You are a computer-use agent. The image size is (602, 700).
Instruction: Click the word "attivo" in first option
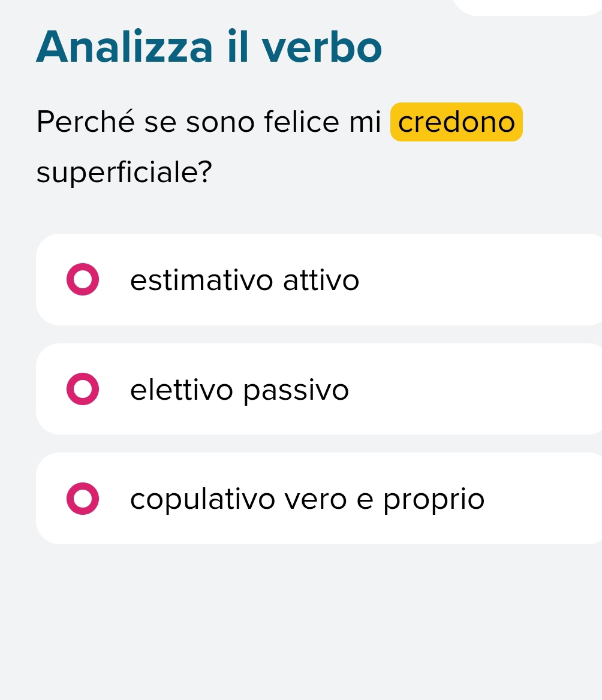point(321,280)
